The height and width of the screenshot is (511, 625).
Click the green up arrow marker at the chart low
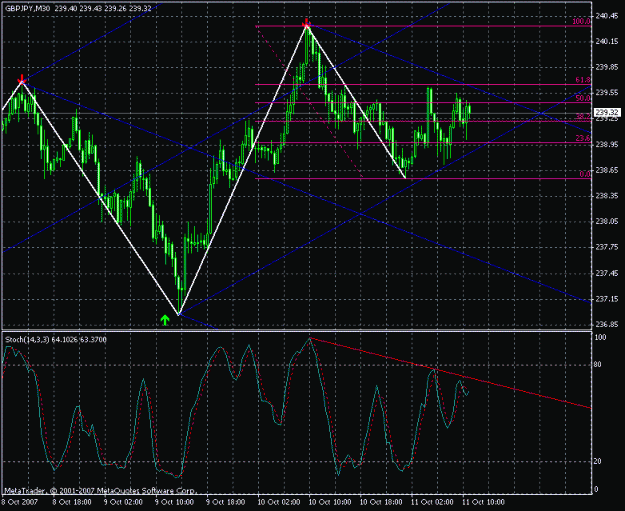(x=165, y=320)
